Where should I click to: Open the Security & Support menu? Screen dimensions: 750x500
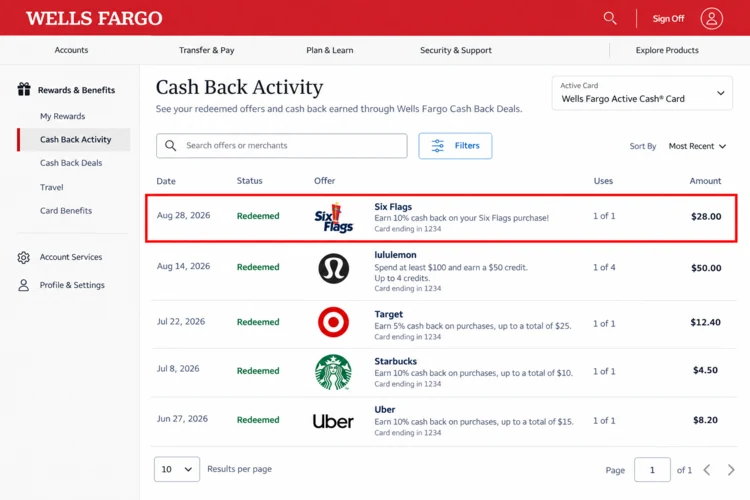point(456,50)
